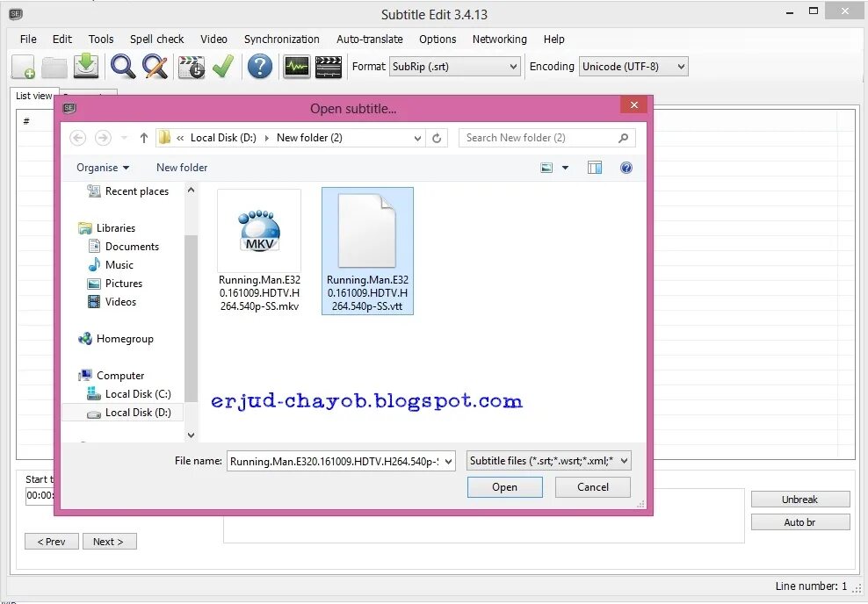Open the Synchronization menu

(282, 40)
